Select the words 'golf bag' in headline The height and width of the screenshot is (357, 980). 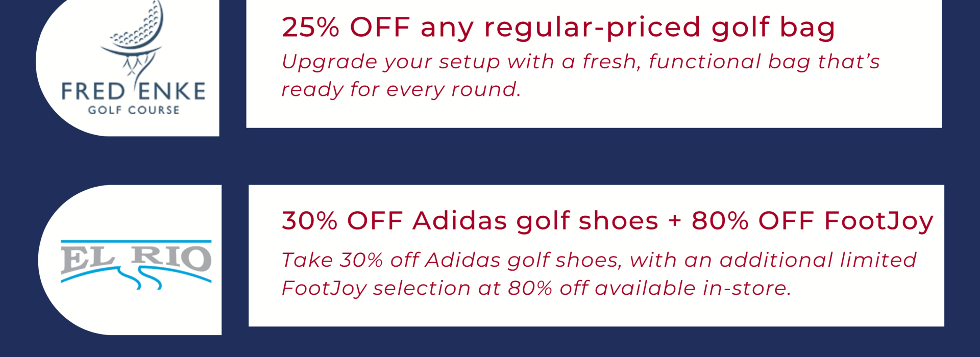pos(773,28)
